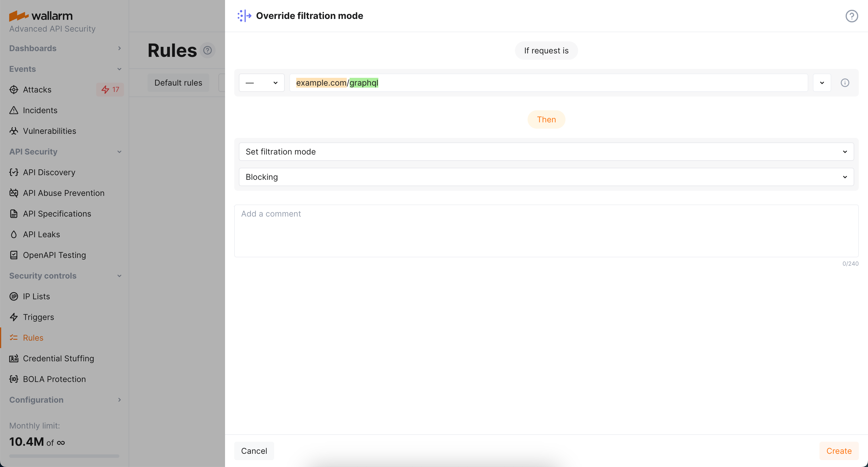Cancel the rule creation
The width and height of the screenshot is (868, 467).
click(x=254, y=451)
